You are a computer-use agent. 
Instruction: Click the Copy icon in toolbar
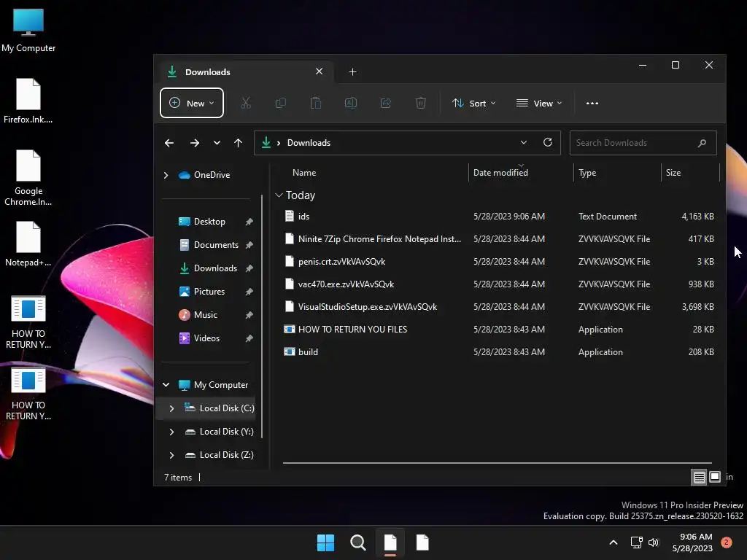click(281, 103)
